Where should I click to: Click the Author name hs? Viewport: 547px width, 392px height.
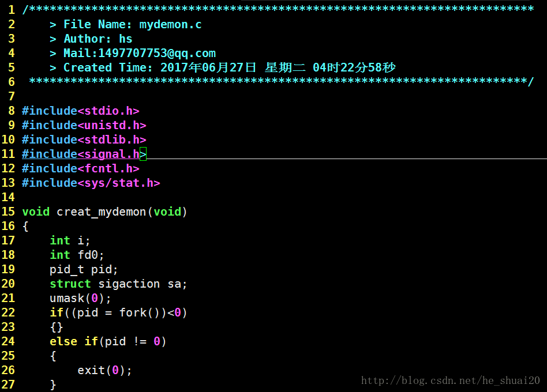click(x=126, y=39)
